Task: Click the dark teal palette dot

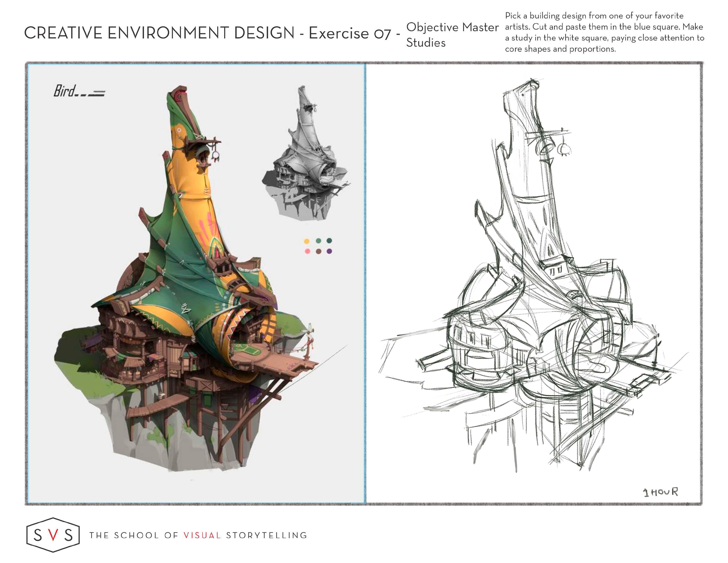Action: 329,241
